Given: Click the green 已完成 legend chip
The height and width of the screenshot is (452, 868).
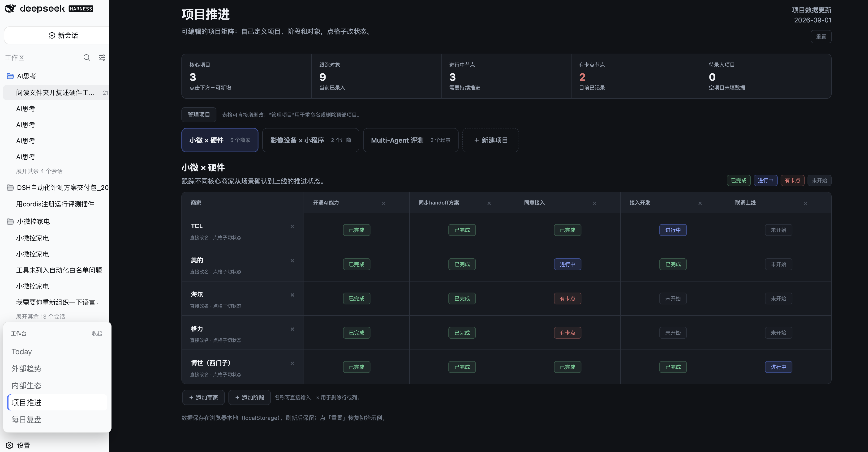Looking at the screenshot, I should coord(739,180).
